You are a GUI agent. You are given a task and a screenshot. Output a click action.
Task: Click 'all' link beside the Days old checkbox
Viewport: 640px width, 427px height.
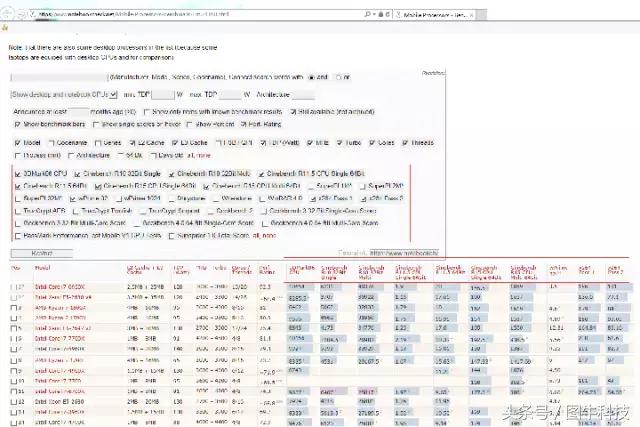[x=190, y=156]
